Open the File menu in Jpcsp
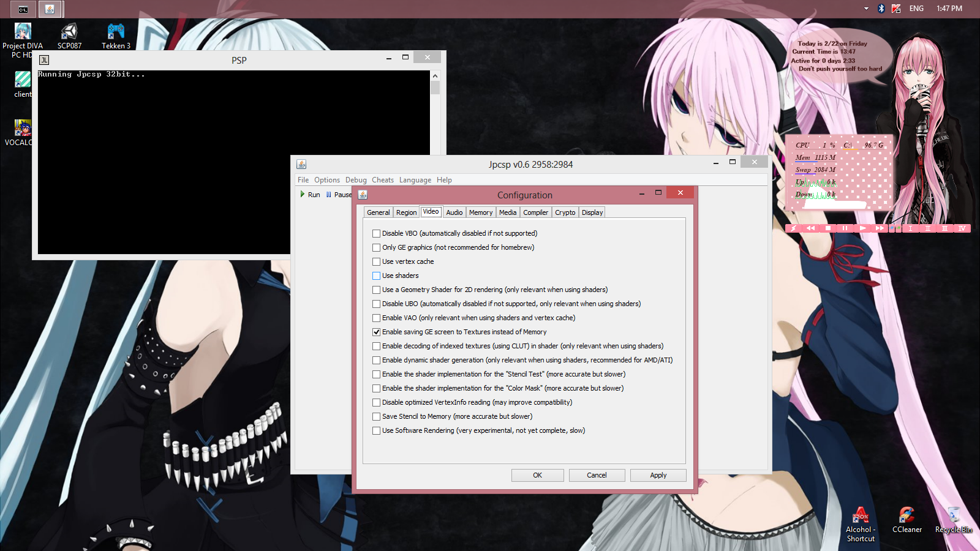 [303, 180]
